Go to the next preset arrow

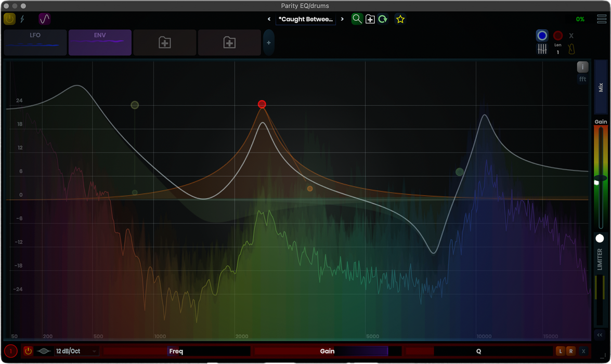coord(342,19)
